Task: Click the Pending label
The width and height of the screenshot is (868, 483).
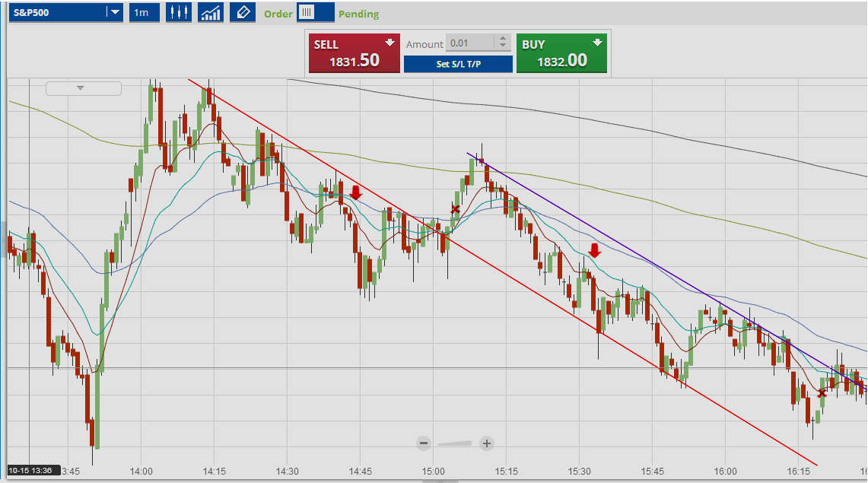Action: [x=359, y=14]
